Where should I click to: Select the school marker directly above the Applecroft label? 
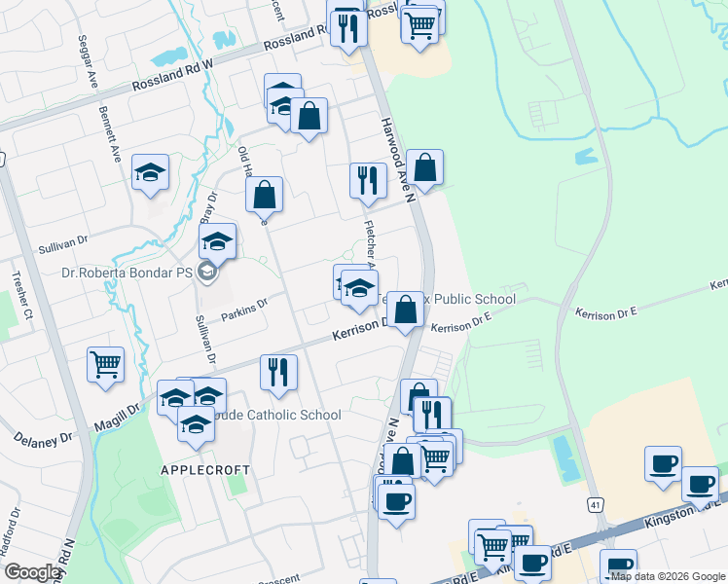coord(196,425)
